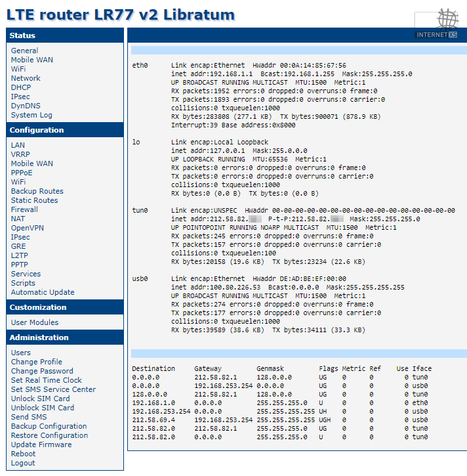The image size is (467, 476).
Task: Click route destination 192.168.1.0
Action: tap(153, 403)
